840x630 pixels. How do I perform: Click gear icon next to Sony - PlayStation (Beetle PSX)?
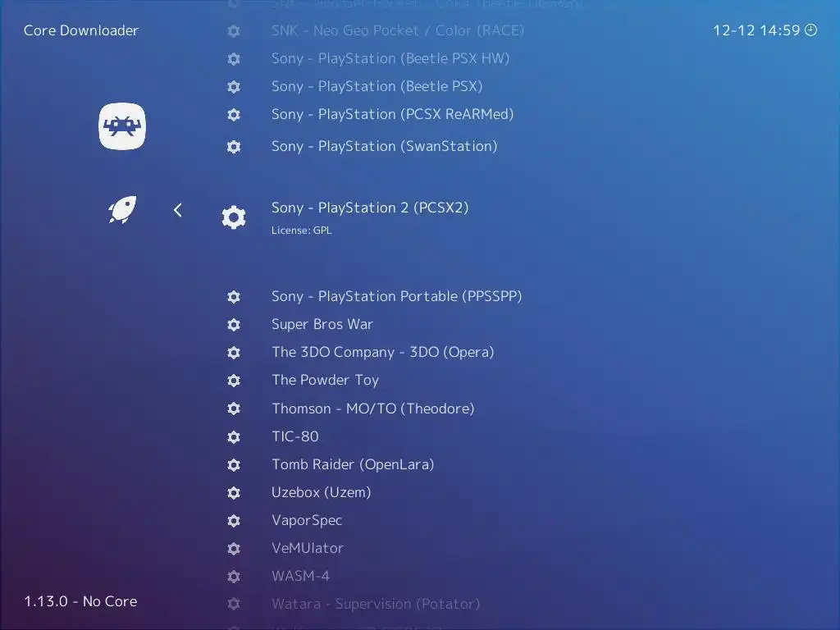(234, 87)
